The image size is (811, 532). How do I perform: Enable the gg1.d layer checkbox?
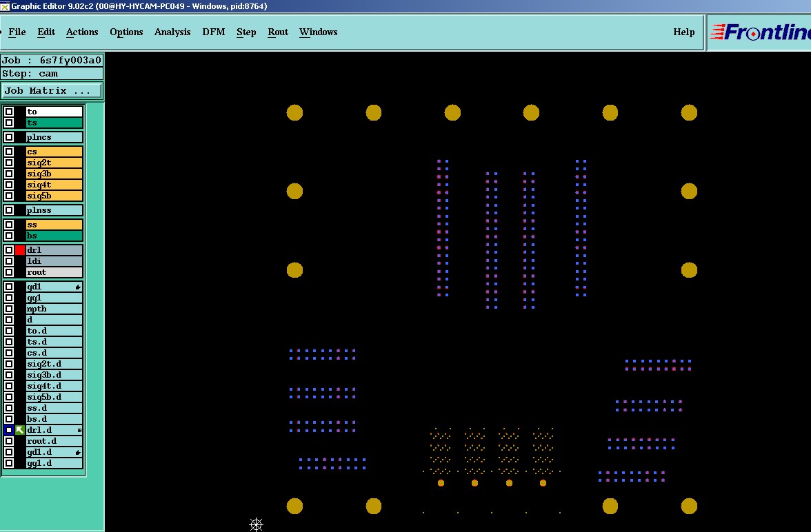(x=9, y=463)
